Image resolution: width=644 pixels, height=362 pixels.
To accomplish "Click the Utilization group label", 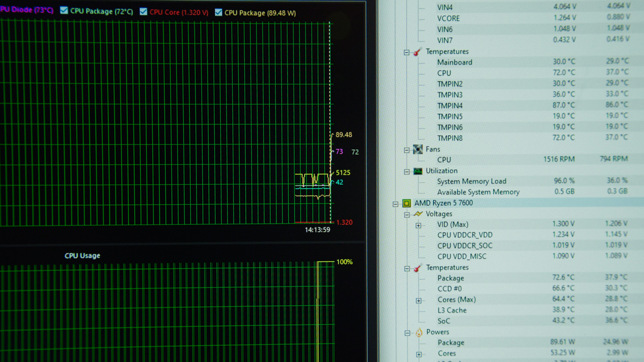I will 442,171.
